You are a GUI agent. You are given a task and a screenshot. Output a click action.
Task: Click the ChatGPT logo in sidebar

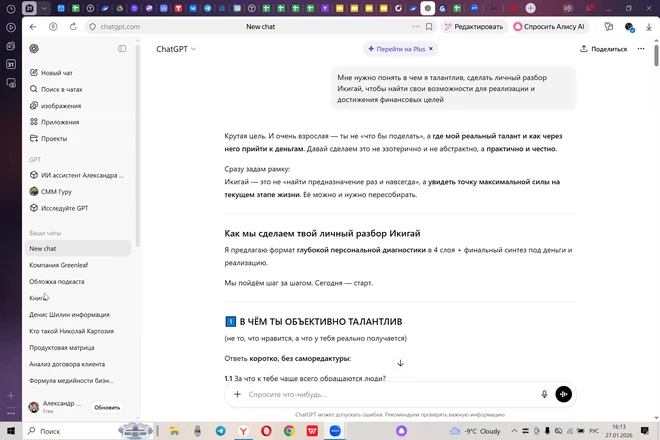pos(34,48)
